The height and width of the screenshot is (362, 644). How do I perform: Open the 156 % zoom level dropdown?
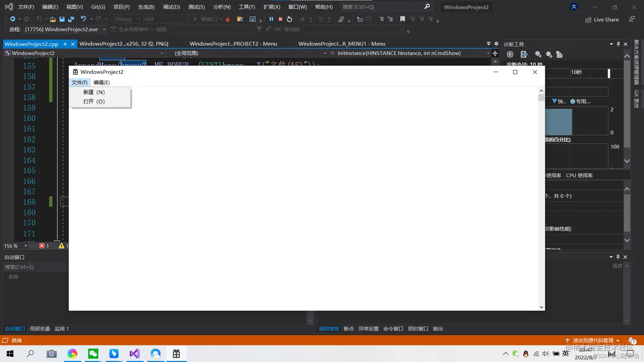point(26,246)
